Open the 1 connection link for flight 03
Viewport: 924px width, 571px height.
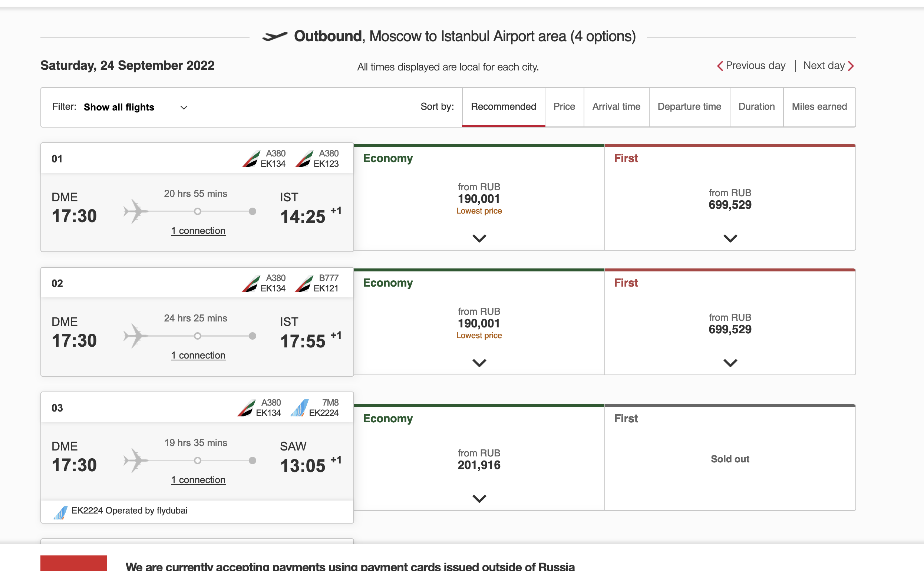(198, 480)
